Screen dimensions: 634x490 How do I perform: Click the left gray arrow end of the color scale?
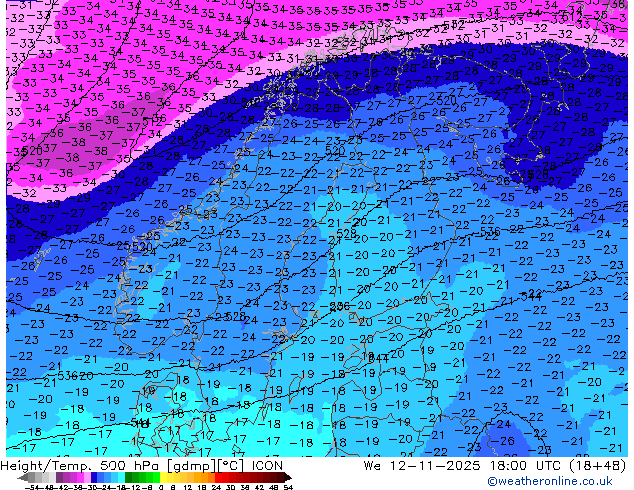click(x=23, y=477)
